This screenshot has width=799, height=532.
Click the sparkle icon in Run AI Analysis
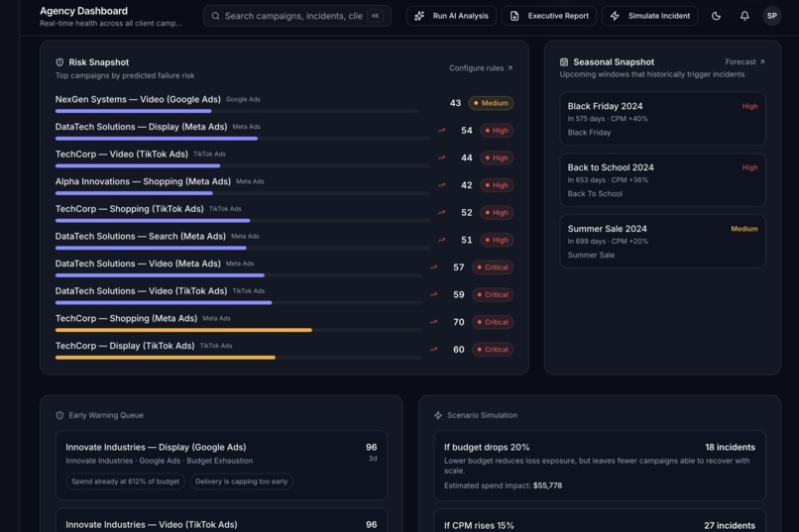(x=419, y=16)
